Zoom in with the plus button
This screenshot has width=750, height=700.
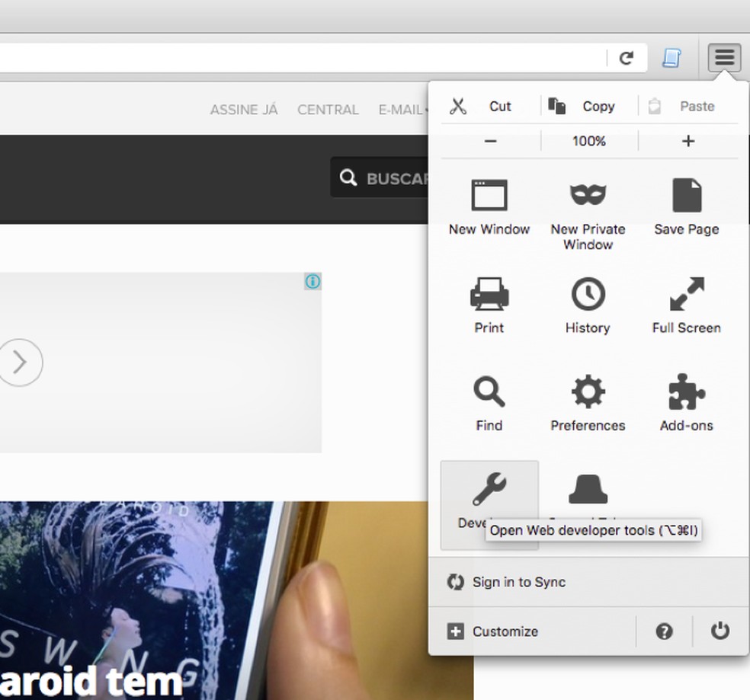tap(687, 141)
